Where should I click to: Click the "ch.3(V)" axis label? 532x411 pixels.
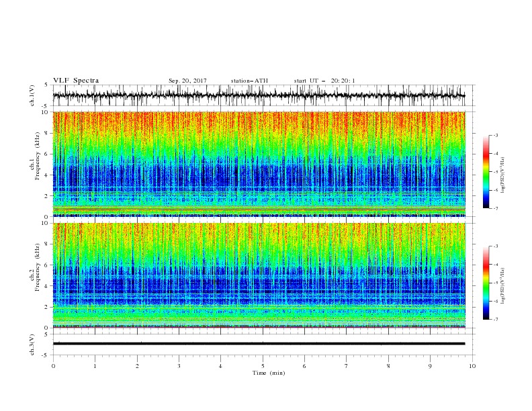32,345
